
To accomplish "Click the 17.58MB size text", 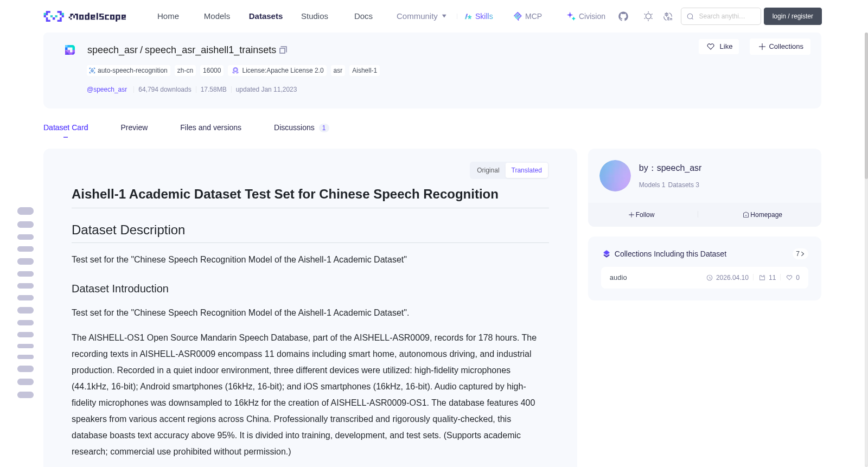I will tap(214, 89).
